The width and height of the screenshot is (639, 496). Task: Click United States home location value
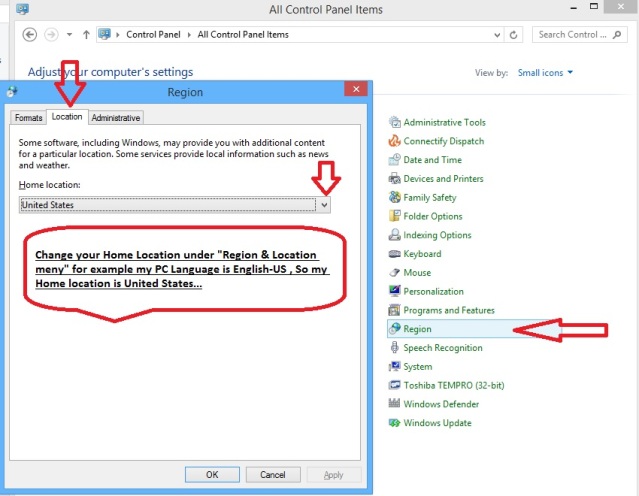[x=47, y=205]
